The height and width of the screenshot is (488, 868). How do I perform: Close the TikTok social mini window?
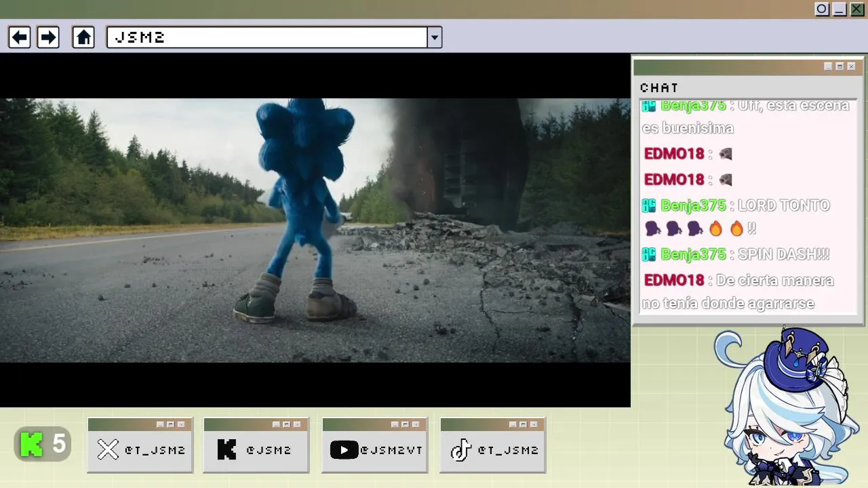tap(534, 424)
